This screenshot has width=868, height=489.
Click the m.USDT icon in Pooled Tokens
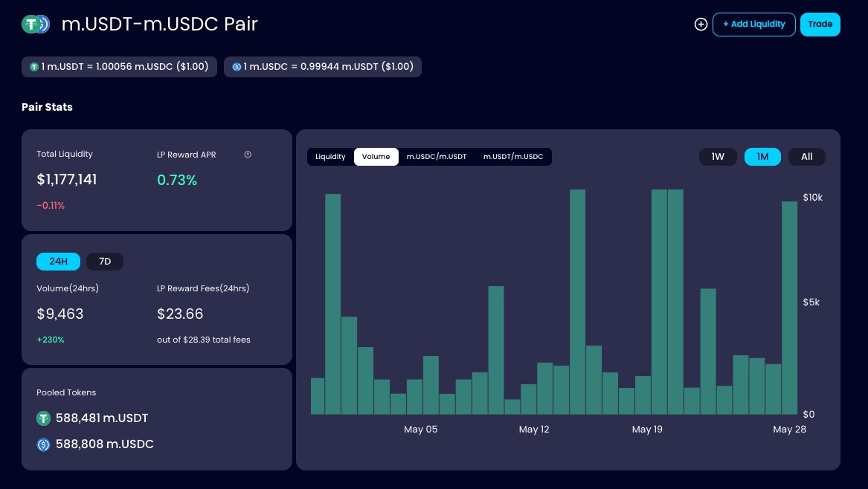(x=43, y=418)
